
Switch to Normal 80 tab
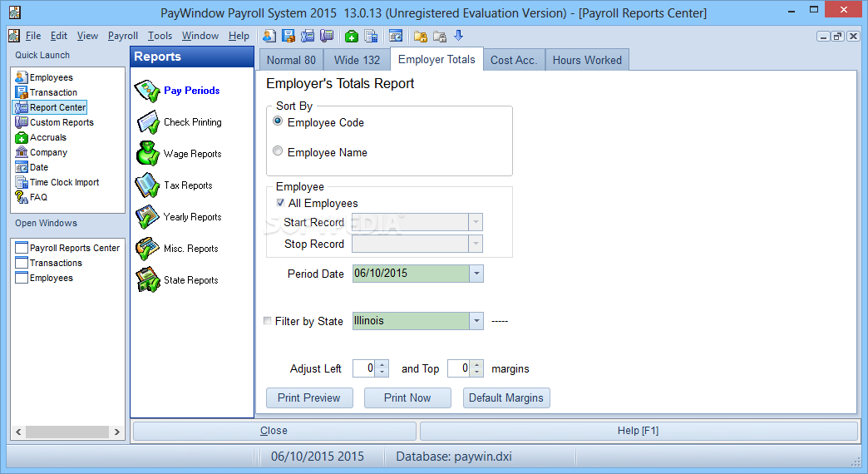tap(291, 61)
